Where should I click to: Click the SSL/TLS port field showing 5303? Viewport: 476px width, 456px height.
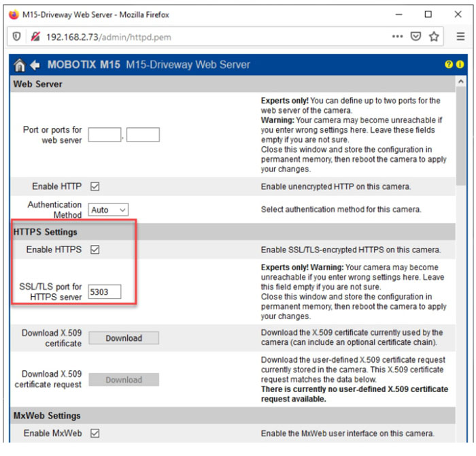click(x=105, y=292)
